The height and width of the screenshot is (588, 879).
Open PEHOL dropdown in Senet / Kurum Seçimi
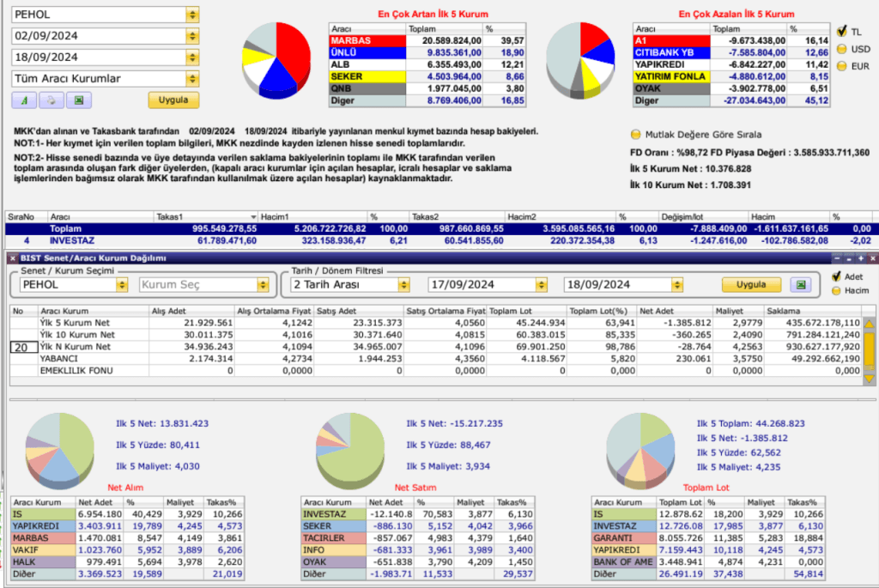(122, 285)
